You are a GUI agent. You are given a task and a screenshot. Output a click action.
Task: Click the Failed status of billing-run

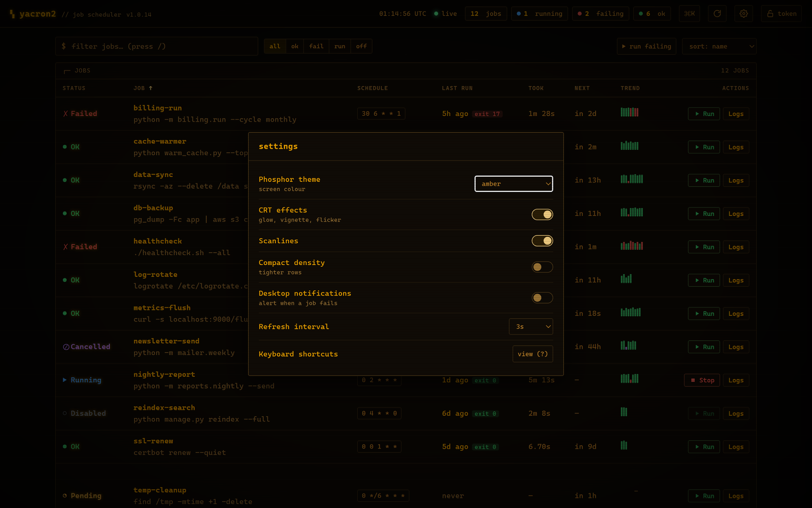point(80,113)
